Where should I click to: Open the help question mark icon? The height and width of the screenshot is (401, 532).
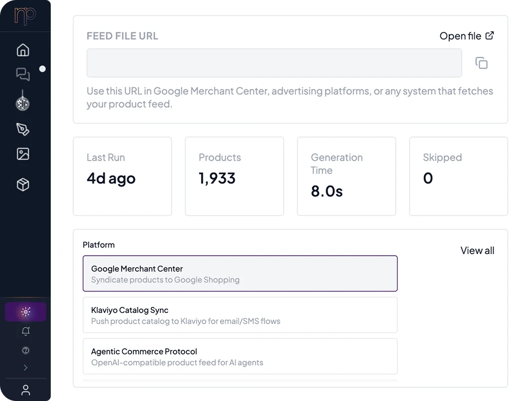26,350
